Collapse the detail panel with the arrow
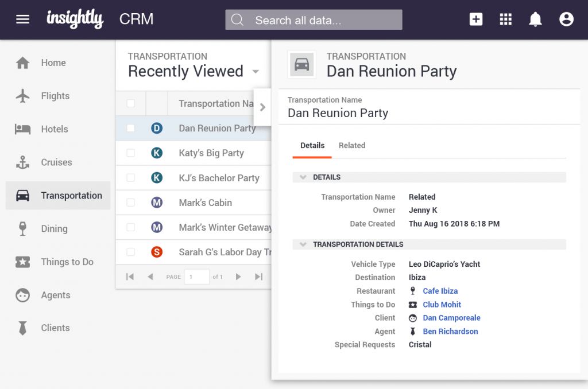588x389 pixels. 262,107
